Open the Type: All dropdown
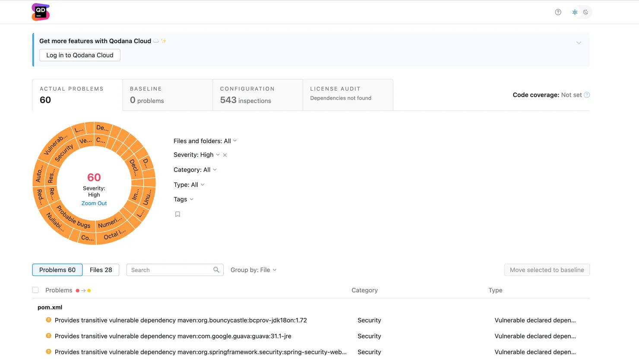Viewport: 639px width, 364px height. coord(189,185)
